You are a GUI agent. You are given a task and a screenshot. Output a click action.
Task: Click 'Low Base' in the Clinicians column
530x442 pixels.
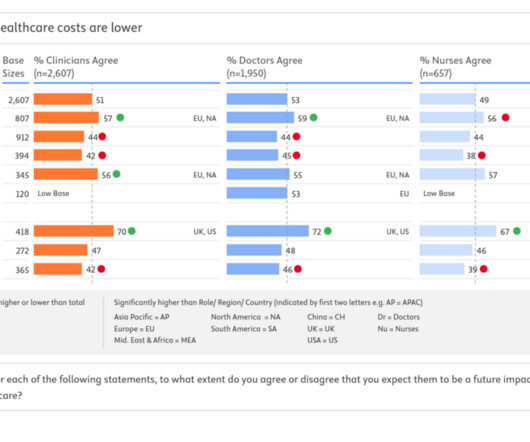point(53,194)
